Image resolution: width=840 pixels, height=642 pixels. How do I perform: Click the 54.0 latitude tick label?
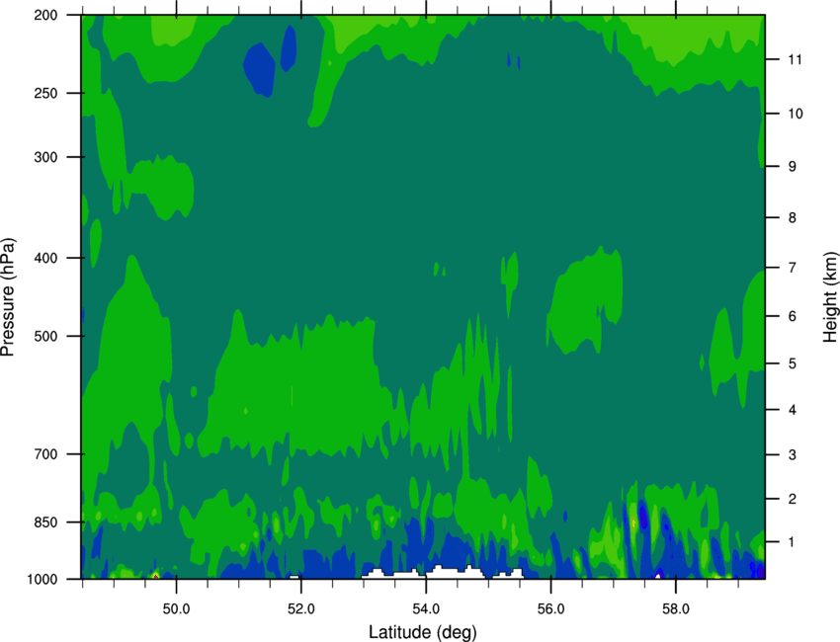click(426, 609)
